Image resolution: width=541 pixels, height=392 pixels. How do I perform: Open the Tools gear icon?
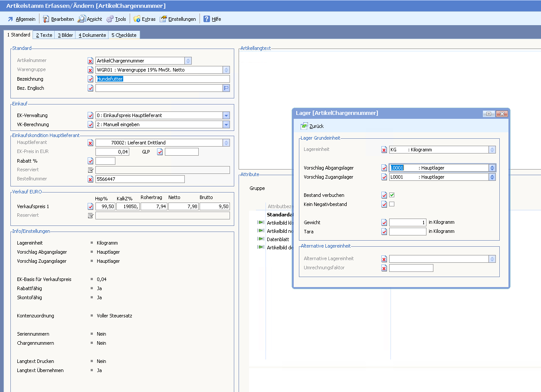[x=110, y=19]
